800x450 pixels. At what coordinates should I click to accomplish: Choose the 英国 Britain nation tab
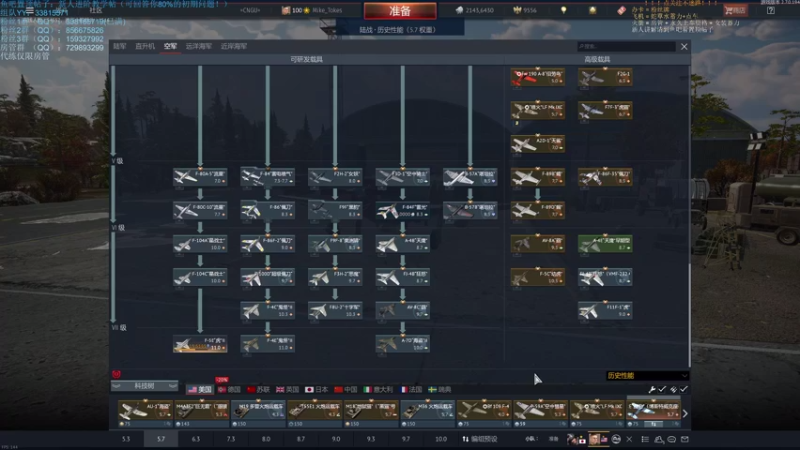(x=287, y=390)
